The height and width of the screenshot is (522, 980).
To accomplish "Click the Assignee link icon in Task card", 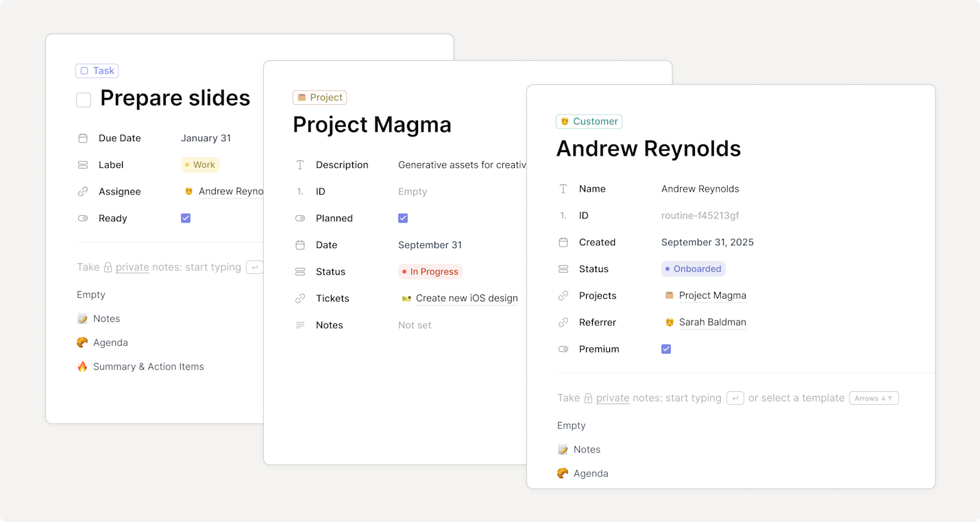I will tap(83, 192).
